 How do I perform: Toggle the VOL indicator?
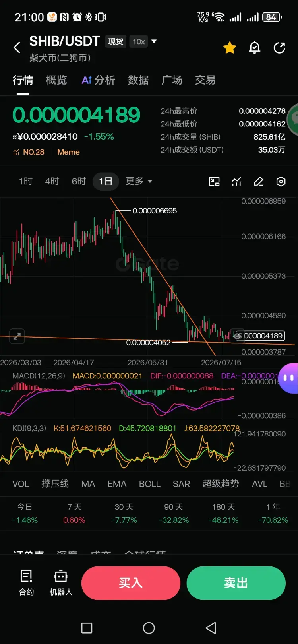pyautogui.click(x=21, y=484)
